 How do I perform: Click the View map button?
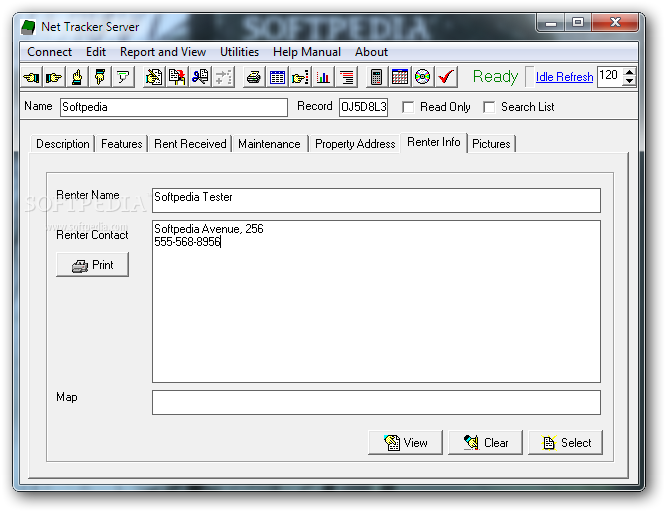tap(405, 443)
